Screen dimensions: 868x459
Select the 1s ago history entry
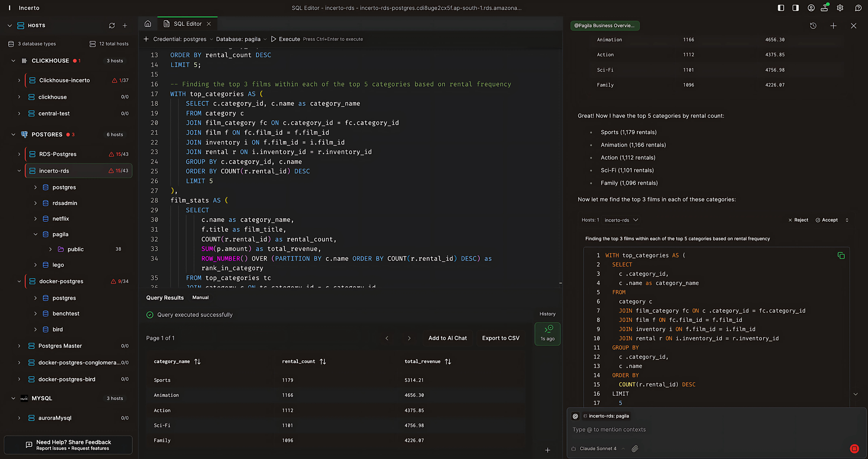coord(547,334)
